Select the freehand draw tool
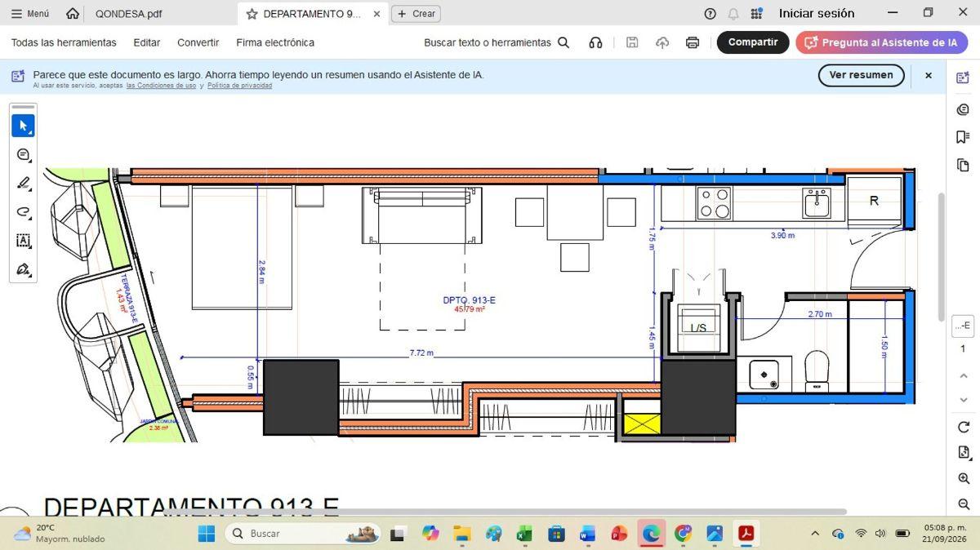This screenshot has width=980, height=550. 23,212
